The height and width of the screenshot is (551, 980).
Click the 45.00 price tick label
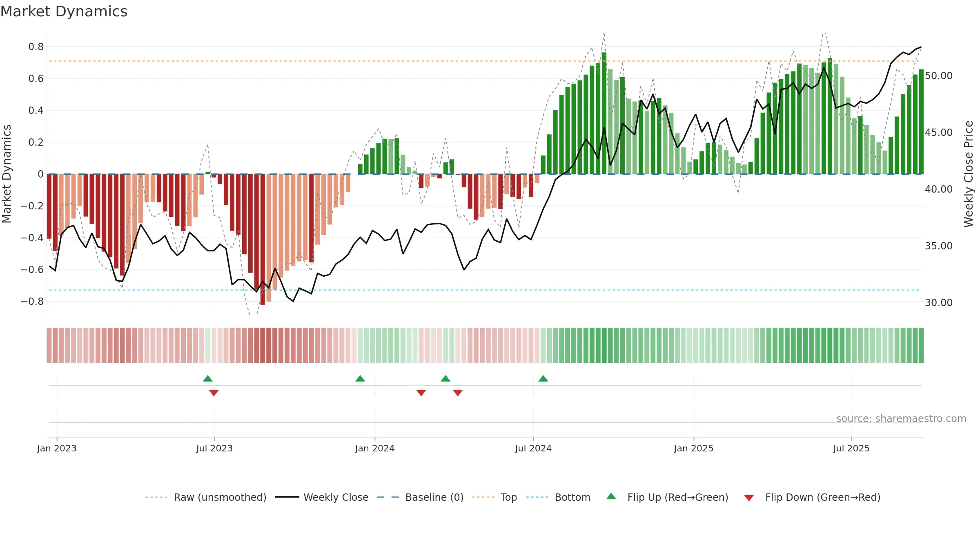tap(939, 133)
